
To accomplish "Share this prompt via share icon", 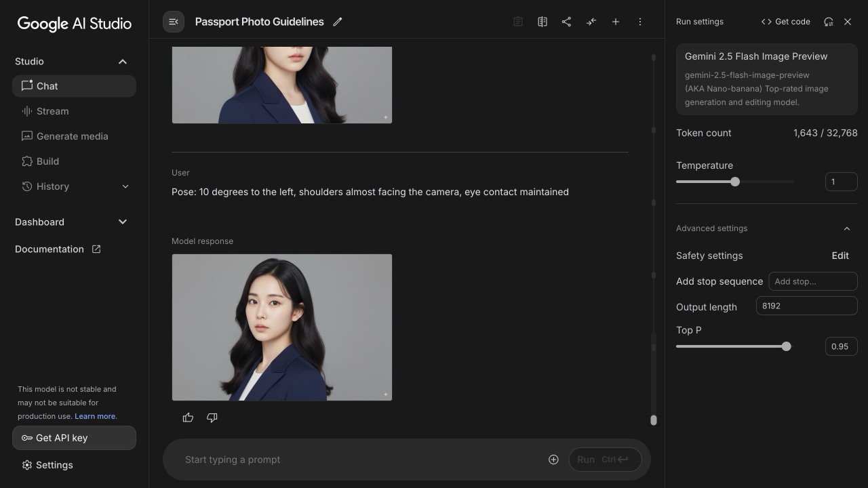I will 567,22.
